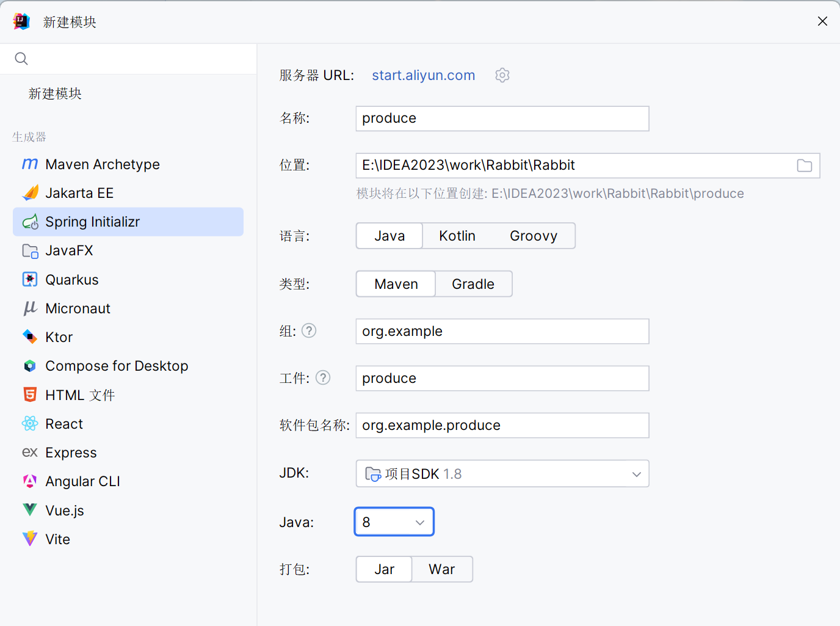The image size is (840, 626).
Task: Click the Maven Archetype generator icon
Action: [30, 164]
